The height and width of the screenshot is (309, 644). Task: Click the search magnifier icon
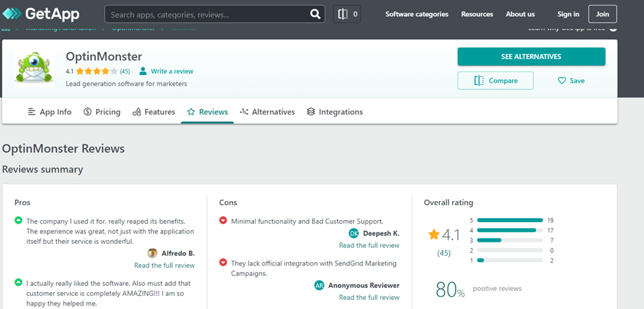coord(315,15)
